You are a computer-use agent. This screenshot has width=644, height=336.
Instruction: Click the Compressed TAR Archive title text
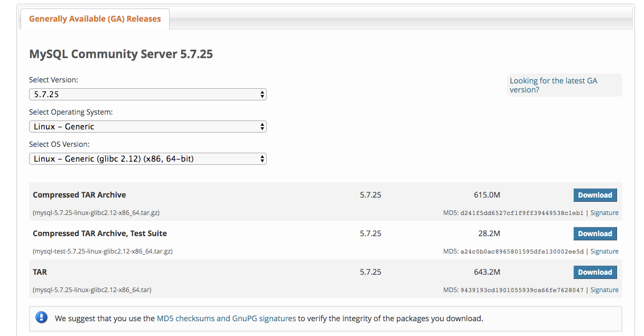79,195
